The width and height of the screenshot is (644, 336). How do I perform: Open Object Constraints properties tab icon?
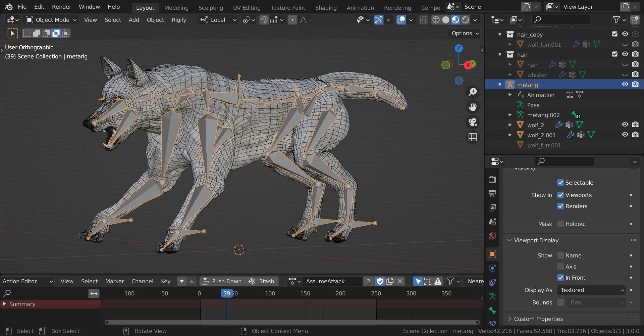492,282
